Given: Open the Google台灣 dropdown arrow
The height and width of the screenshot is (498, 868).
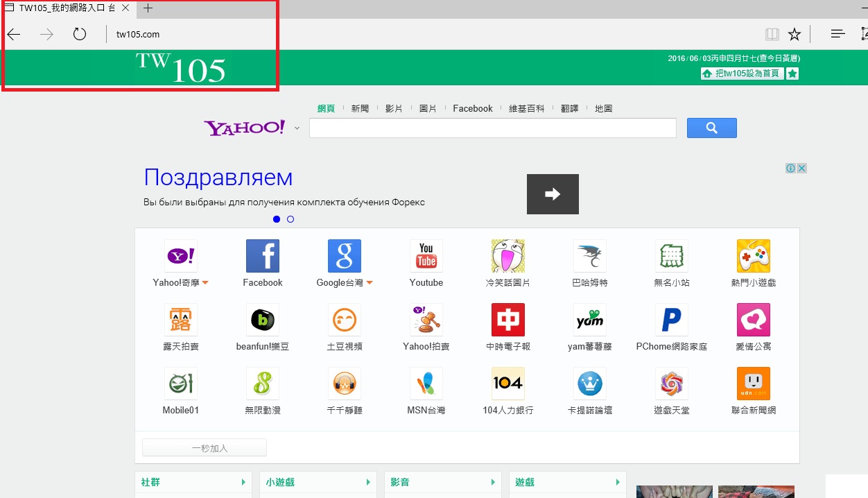Looking at the screenshot, I should coord(370,282).
